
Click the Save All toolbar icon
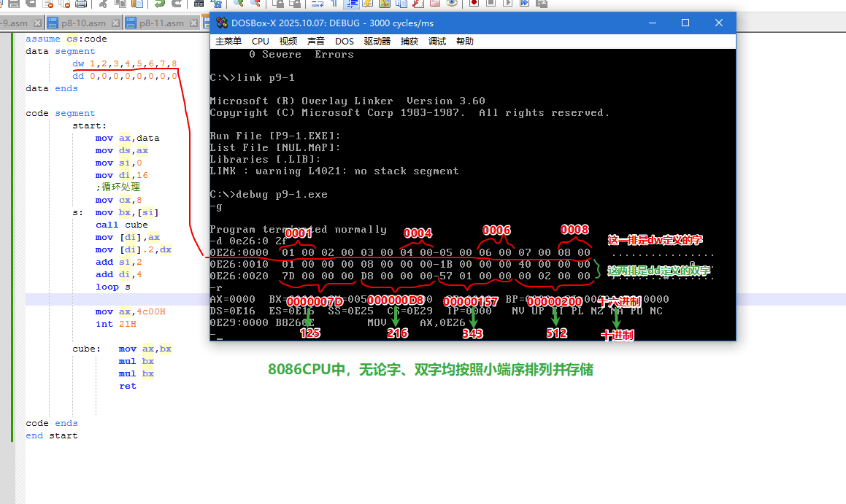tap(31, 3)
